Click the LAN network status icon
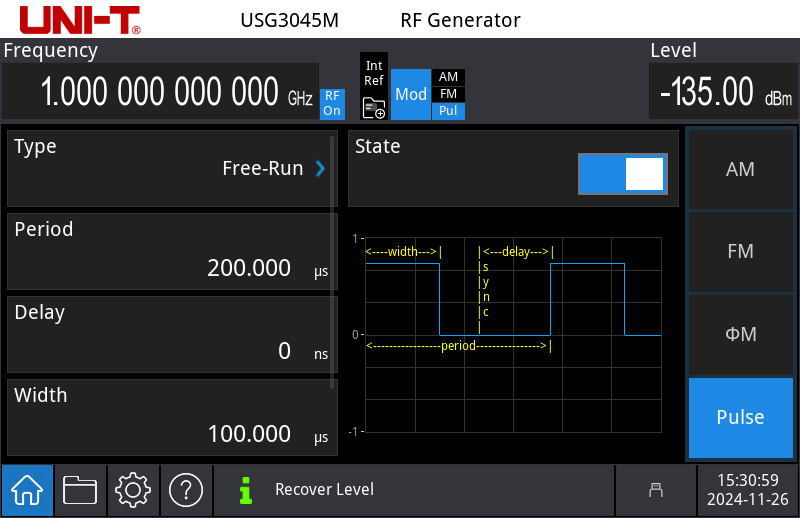Image resolution: width=800 pixels, height=518 pixels. click(x=656, y=489)
